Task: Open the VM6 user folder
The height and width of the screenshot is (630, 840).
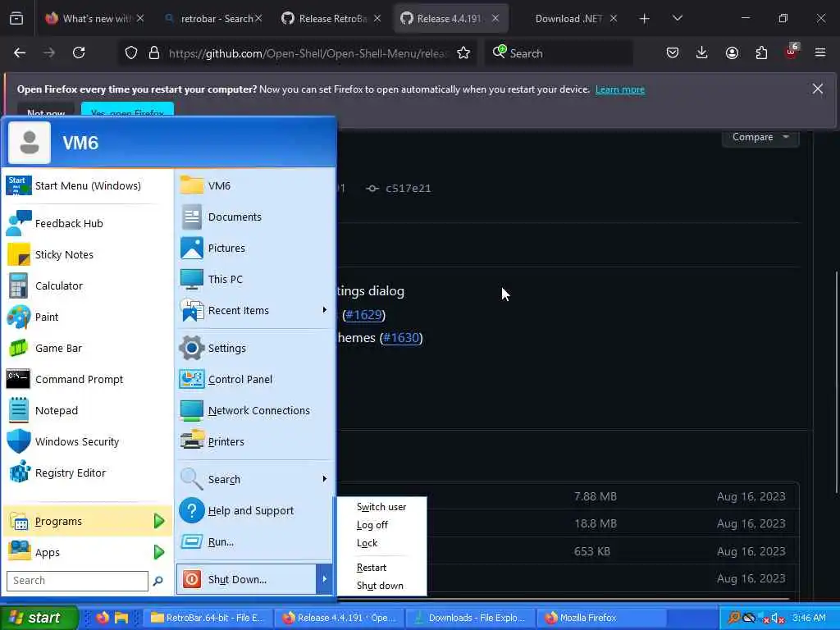Action: click(255, 186)
